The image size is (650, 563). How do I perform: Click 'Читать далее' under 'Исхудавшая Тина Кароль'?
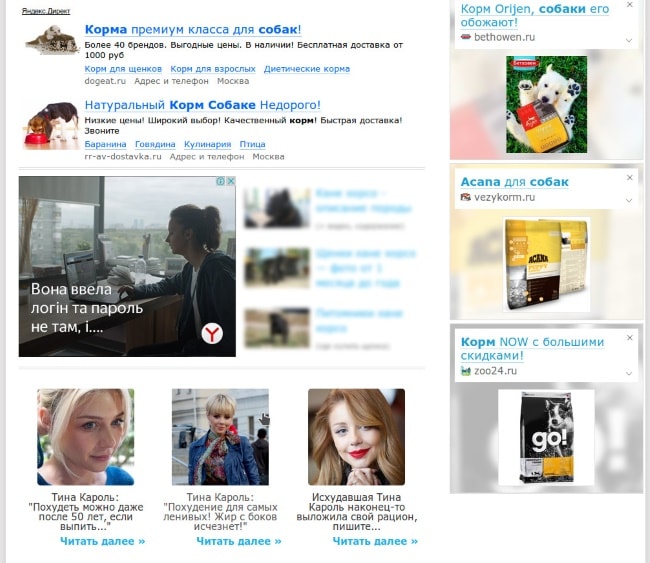(375, 541)
